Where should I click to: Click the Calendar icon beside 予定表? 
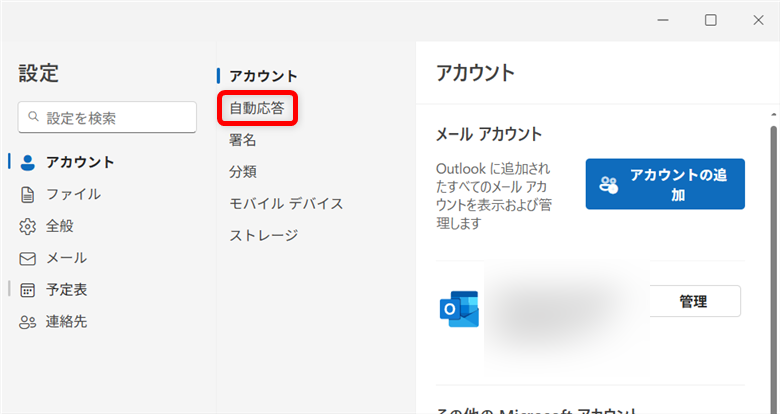click(x=28, y=290)
